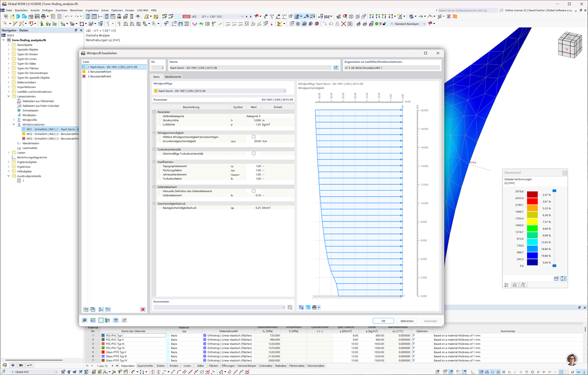Enable Mittlere Windgeschwindigkeit berücksichtigen
This screenshot has width=588, height=375.
click(254, 137)
